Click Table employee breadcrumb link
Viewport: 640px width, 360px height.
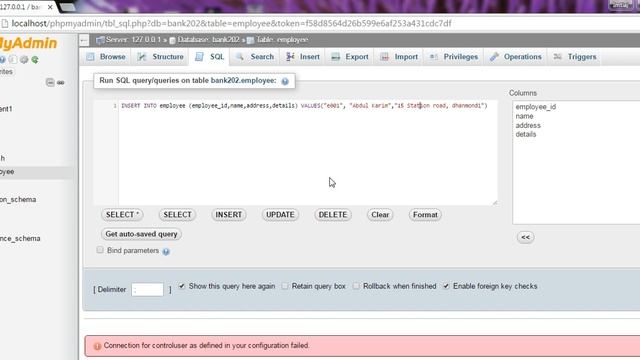282,40
